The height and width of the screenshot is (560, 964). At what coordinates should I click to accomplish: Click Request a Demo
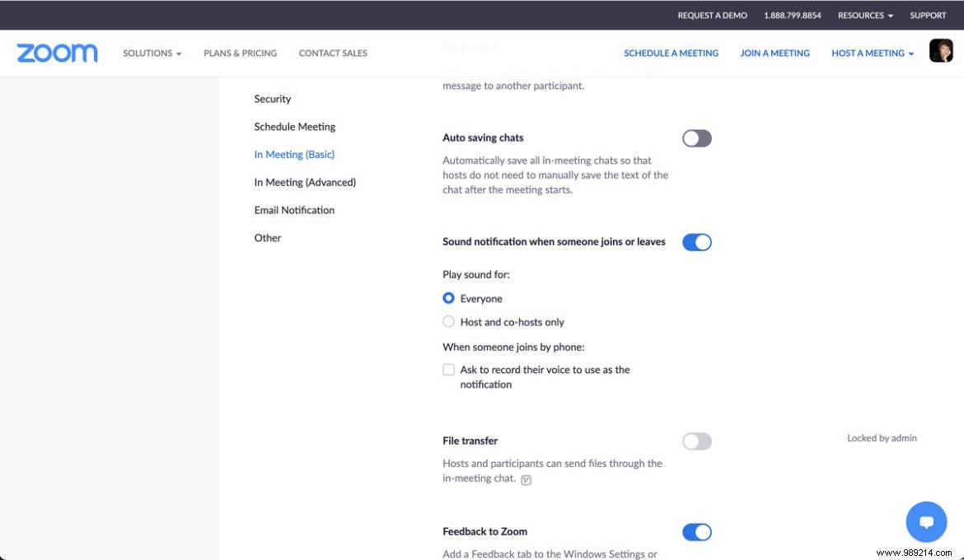click(712, 15)
